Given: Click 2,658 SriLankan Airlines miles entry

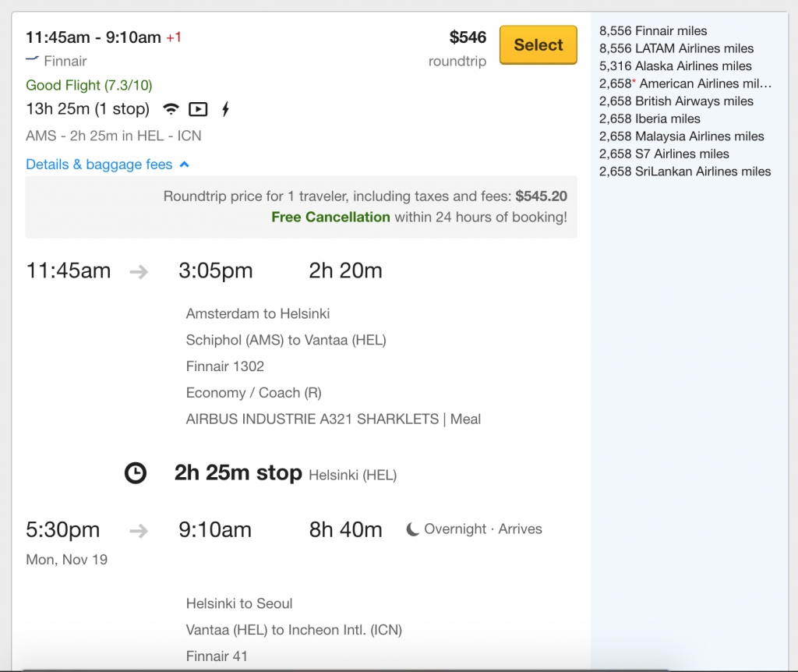Looking at the screenshot, I should tap(685, 172).
